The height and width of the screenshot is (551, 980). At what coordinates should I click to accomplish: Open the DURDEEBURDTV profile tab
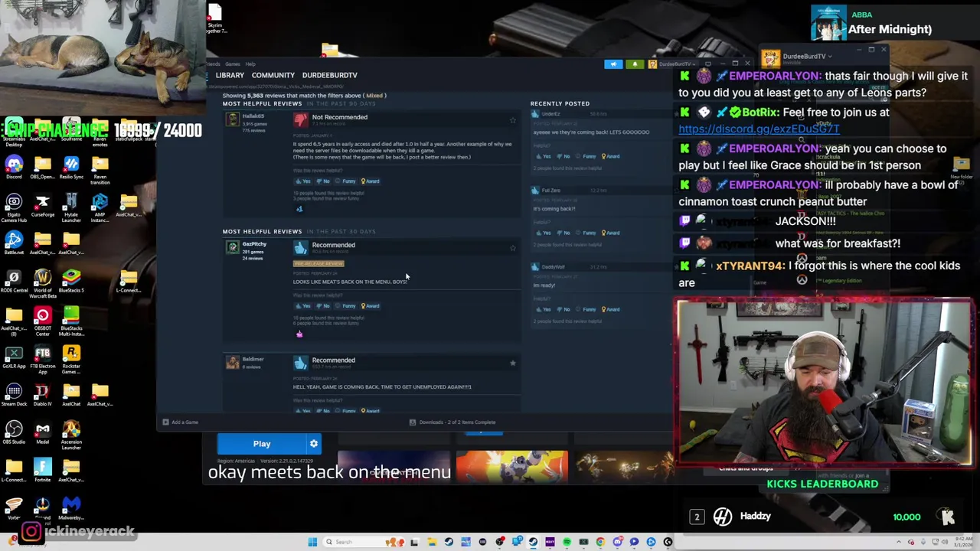pyautogui.click(x=329, y=75)
